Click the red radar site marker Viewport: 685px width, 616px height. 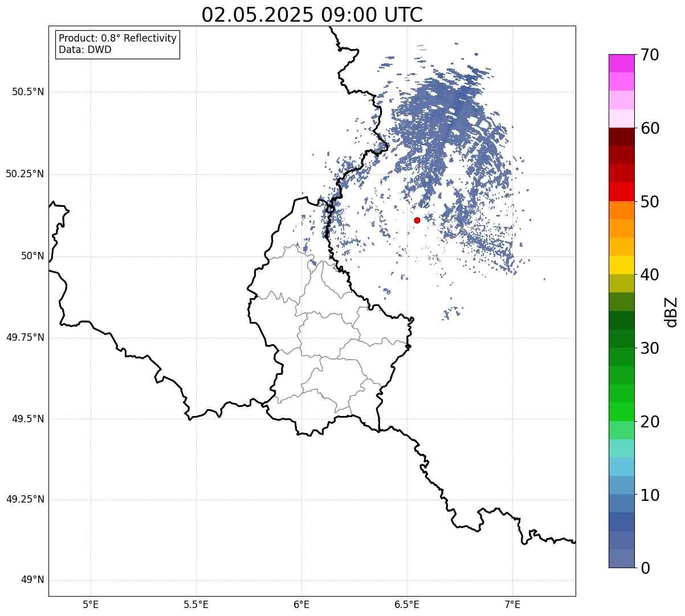417,220
